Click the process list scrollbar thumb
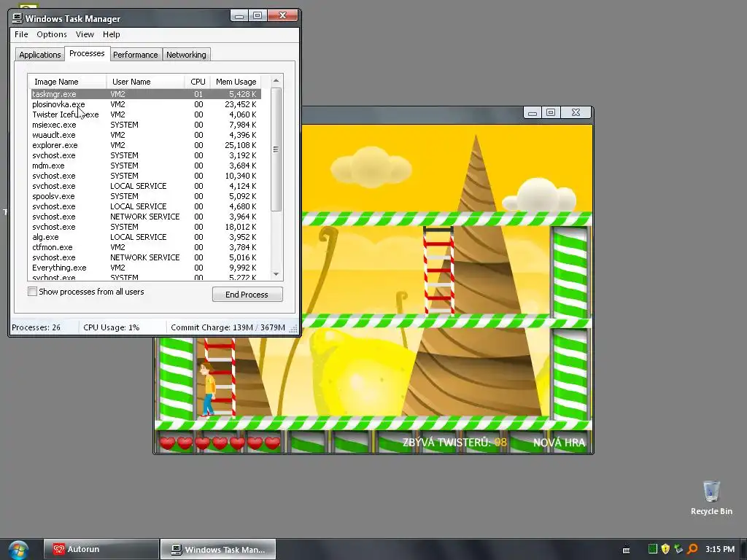The height and width of the screenshot is (560, 747). coord(276,149)
